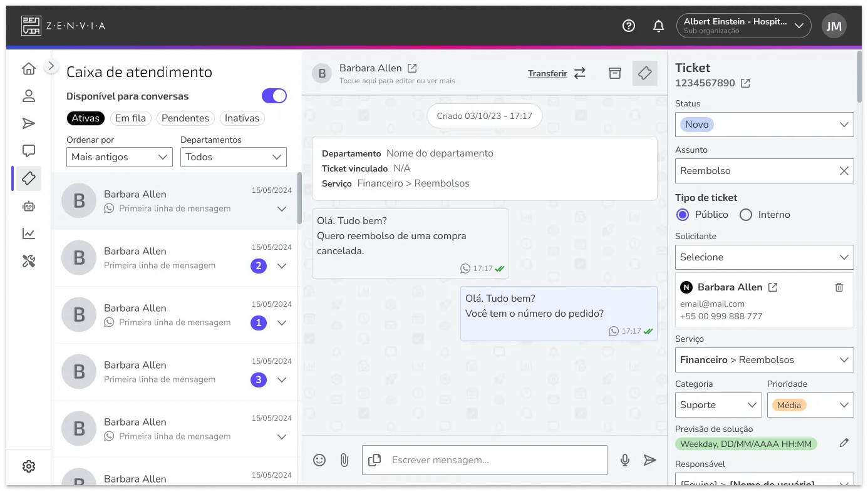
Task: Switch to the Em fila filter
Action: [130, 118]
